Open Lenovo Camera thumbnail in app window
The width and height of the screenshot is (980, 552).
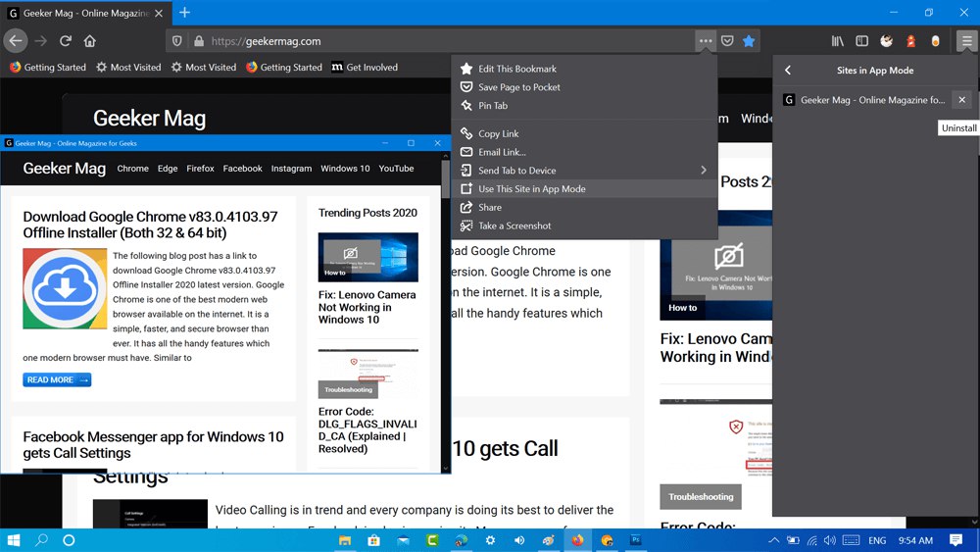coord(368,257)
